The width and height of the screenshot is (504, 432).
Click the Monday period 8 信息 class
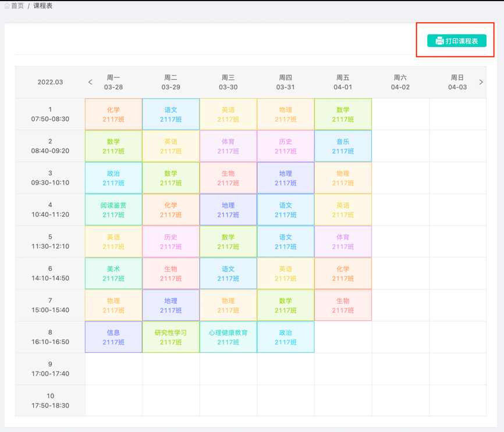[x=113, y=337]
